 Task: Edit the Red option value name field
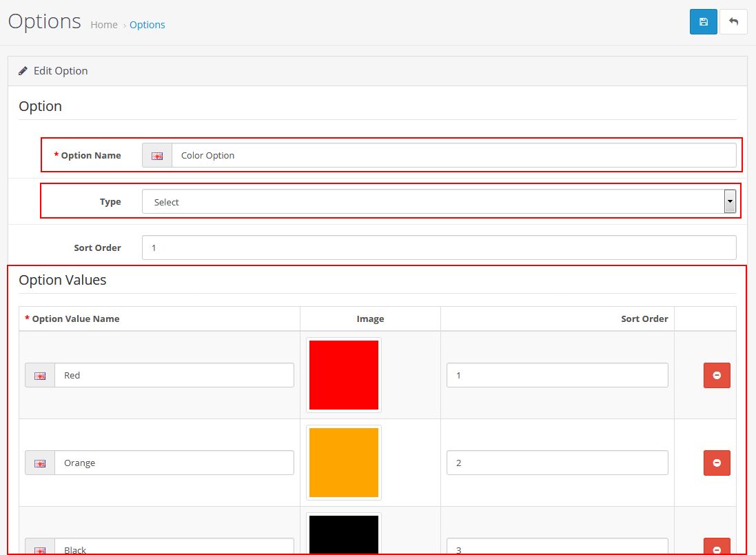pos(174,375)
